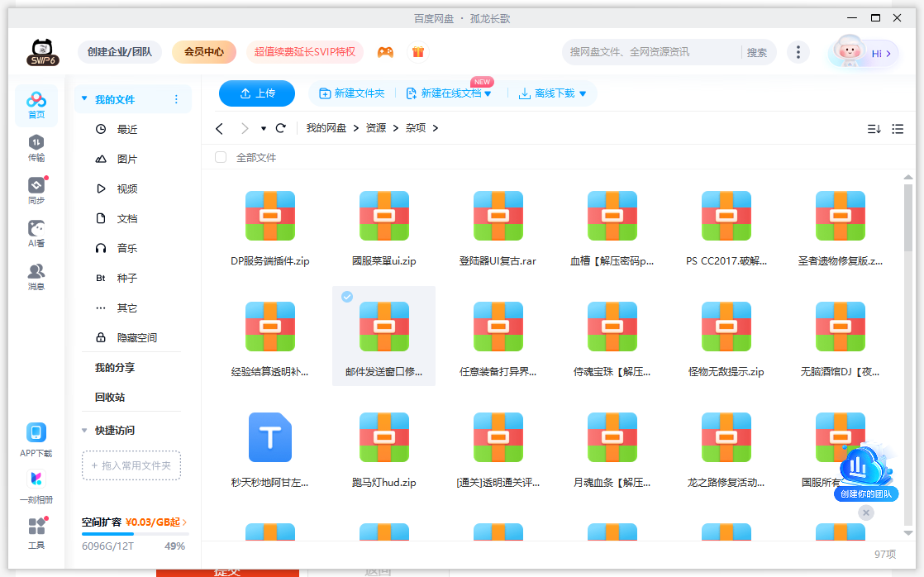Collapse the 我的文件 tree section
This screenshot has height=577, width=924.
[x=84, y=99]
